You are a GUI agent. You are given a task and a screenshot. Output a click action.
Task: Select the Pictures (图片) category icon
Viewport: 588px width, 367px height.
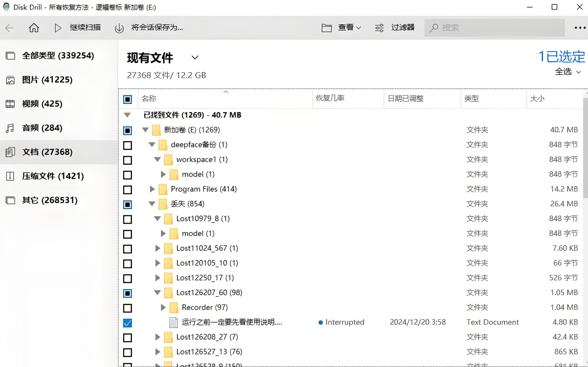pyautogui.click(x=11, y=80)
